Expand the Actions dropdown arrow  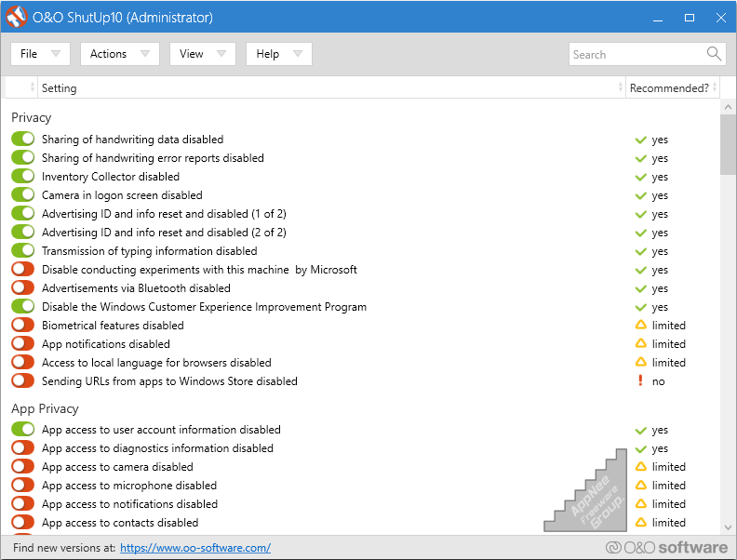pos(145,54)
